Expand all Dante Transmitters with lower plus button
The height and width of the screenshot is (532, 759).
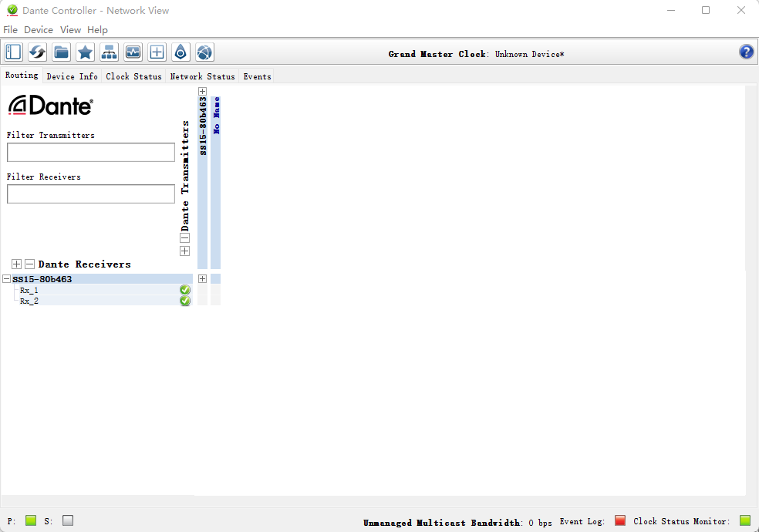coord(184,251)
